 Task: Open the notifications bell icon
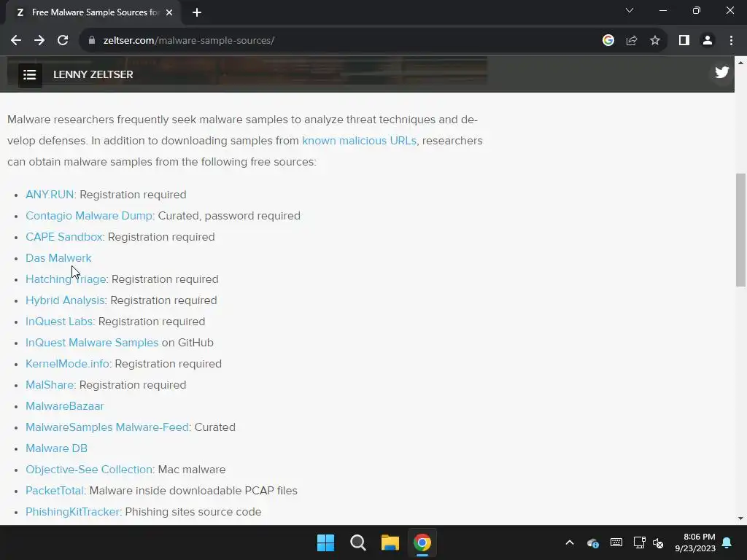tap(727, 542)
